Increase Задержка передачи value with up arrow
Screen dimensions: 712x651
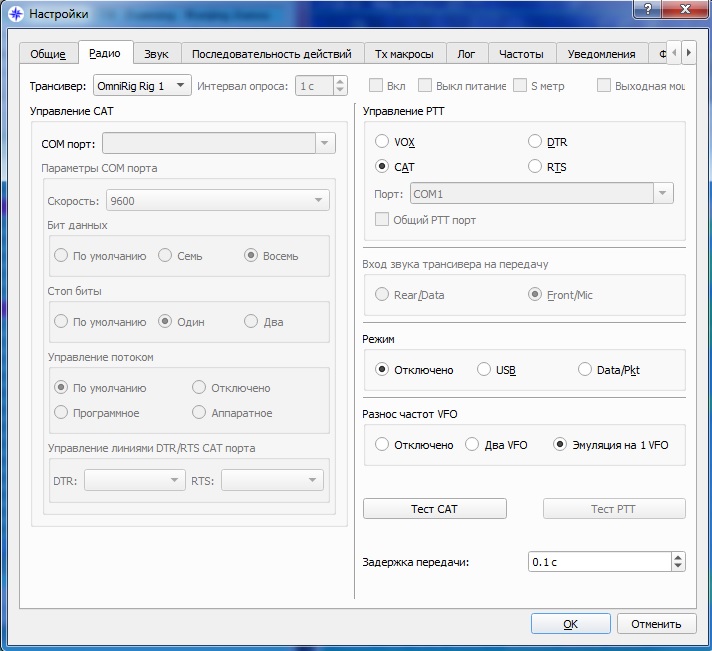pyautogui.click(x=678, y=557)
